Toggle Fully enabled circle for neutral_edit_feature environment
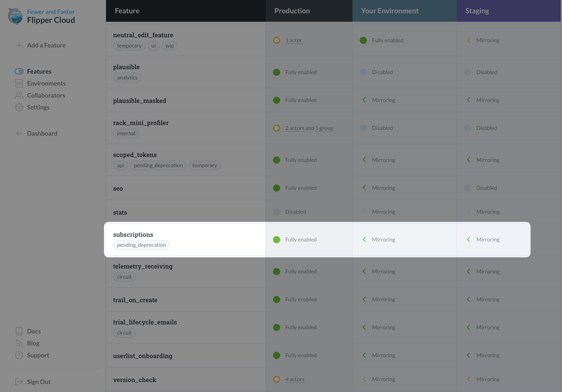Viewport: 562px width, 392px height. pyautogui.click(x=363, y=40)
